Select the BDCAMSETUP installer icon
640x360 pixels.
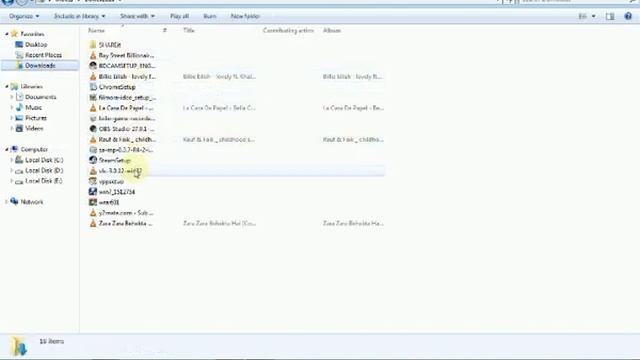[x=93, y=65]
